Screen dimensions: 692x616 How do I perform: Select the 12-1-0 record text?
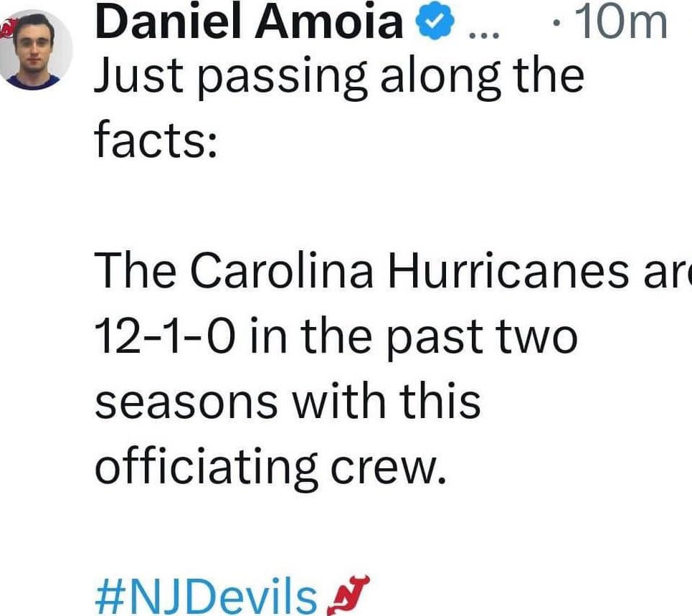click(165, 334)
